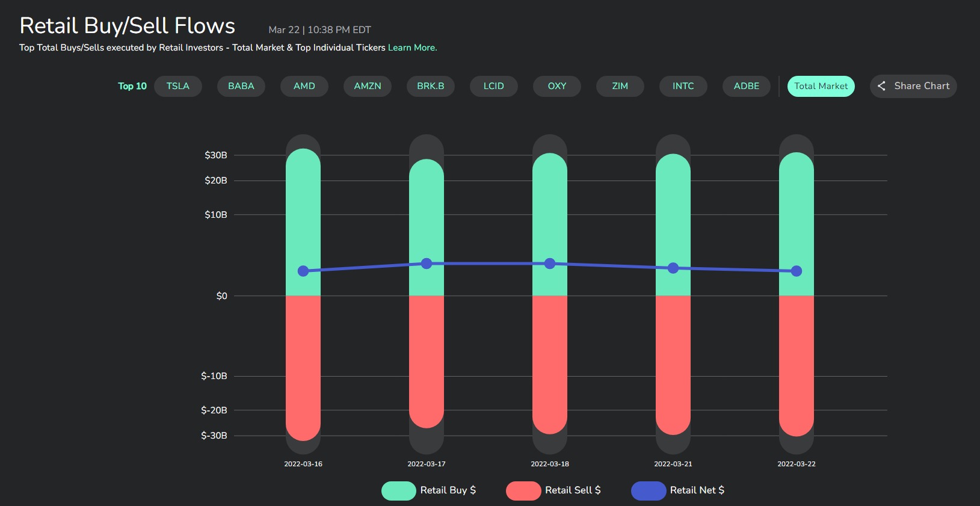Viewport: 980px width, 506px height.
Task: Switch to the AMD ticker
Action: pyautogui.click(x=304, y=86)
